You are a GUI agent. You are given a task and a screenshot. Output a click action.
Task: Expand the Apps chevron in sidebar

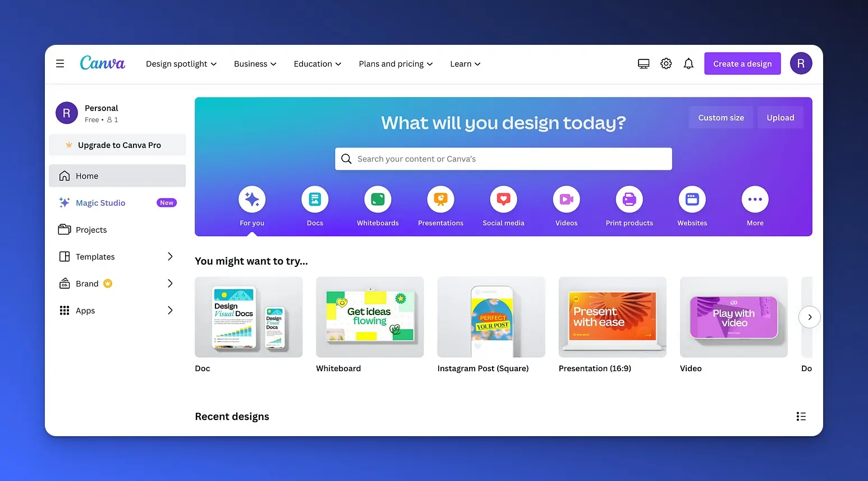click(x=170, y=311)
